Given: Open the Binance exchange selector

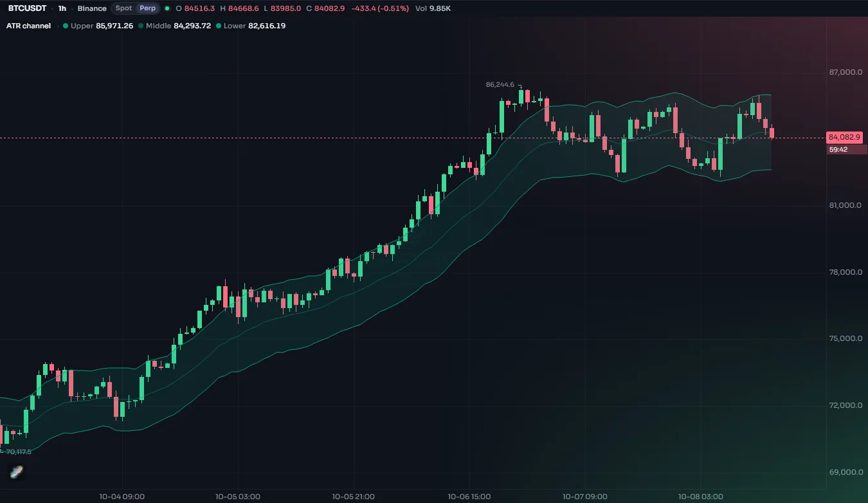Looking at the screenshot, I should 92,8.
